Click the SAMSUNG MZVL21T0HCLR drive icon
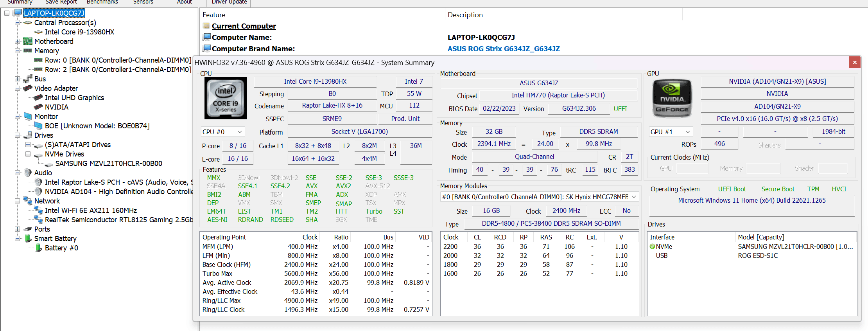This screenshot has height=331, width=868. point(49,164)
